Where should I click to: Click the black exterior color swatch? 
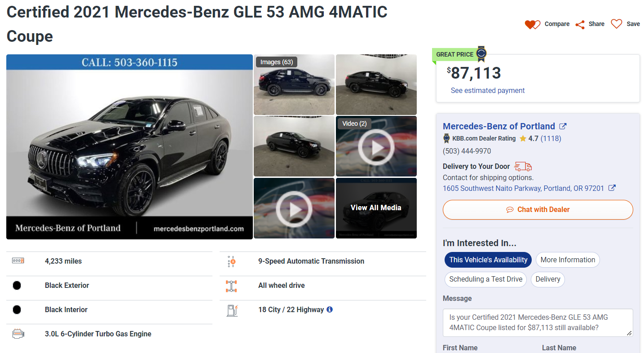click(17, 285)
